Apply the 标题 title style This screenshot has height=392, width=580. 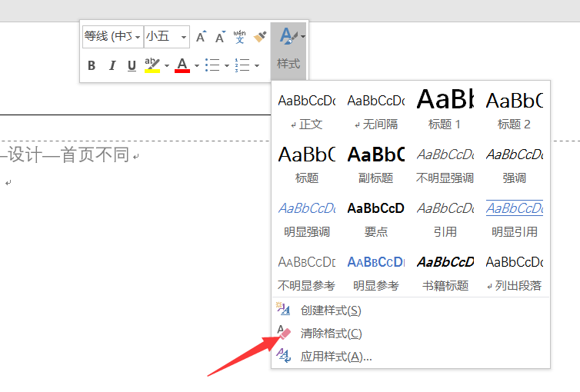[307, 164]
